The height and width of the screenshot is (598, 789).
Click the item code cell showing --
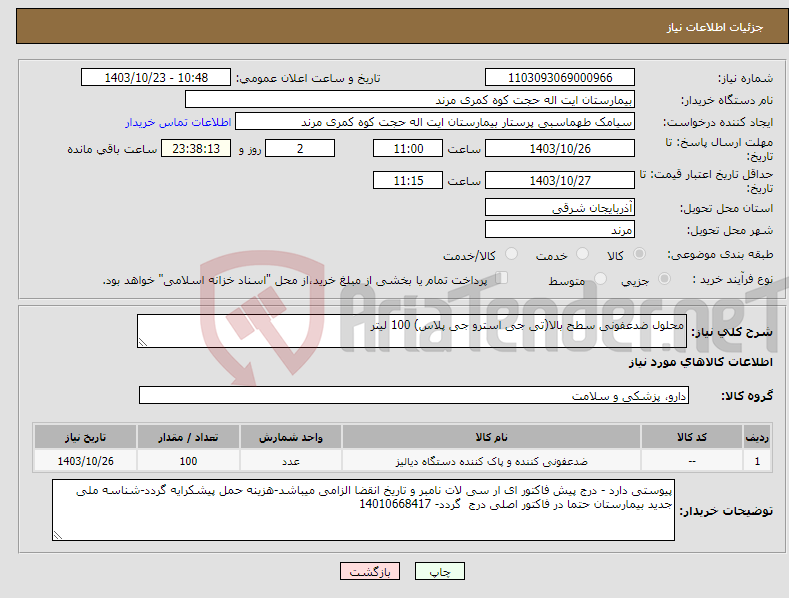pyautogui.click(x=692, y=461)
